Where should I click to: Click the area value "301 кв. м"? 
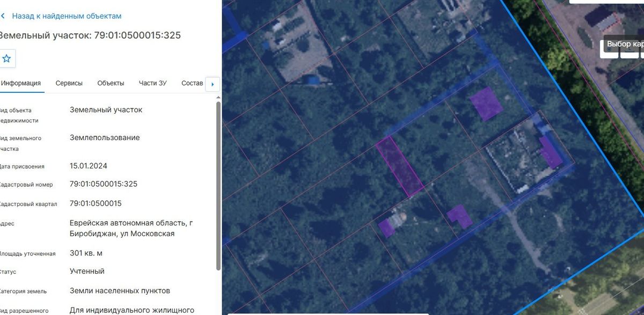86,253
